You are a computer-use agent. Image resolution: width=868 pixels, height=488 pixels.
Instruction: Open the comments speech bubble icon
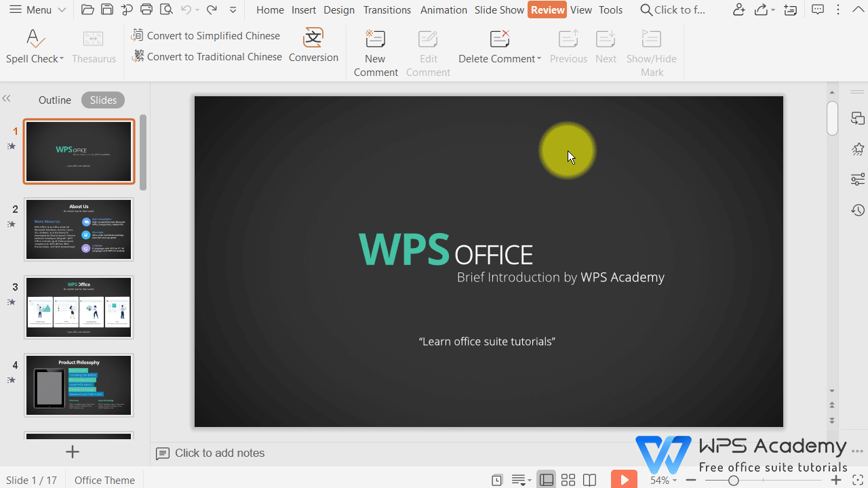click(818, 9)
